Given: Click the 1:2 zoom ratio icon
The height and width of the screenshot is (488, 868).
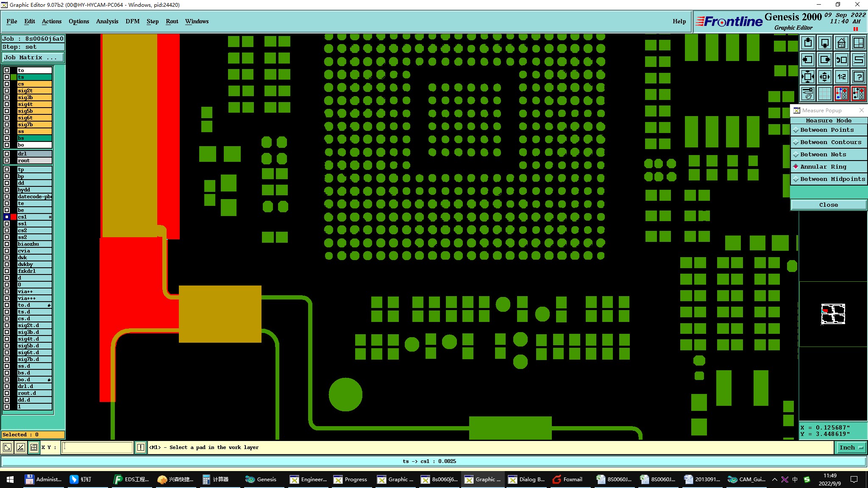Looking at the screenshot, I should [841, 77].
